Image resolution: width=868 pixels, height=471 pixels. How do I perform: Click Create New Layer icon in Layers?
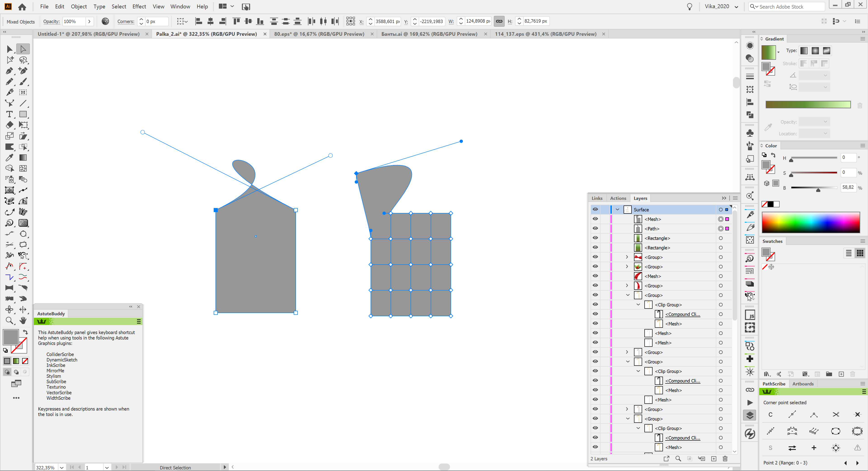714,459
